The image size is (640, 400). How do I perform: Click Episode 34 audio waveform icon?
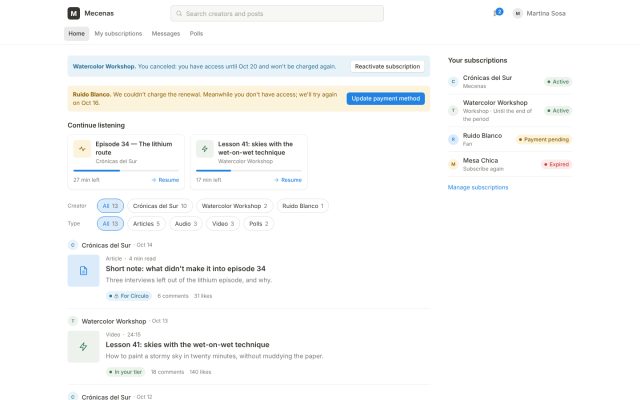pyautogui.click(x=82, y=149)
